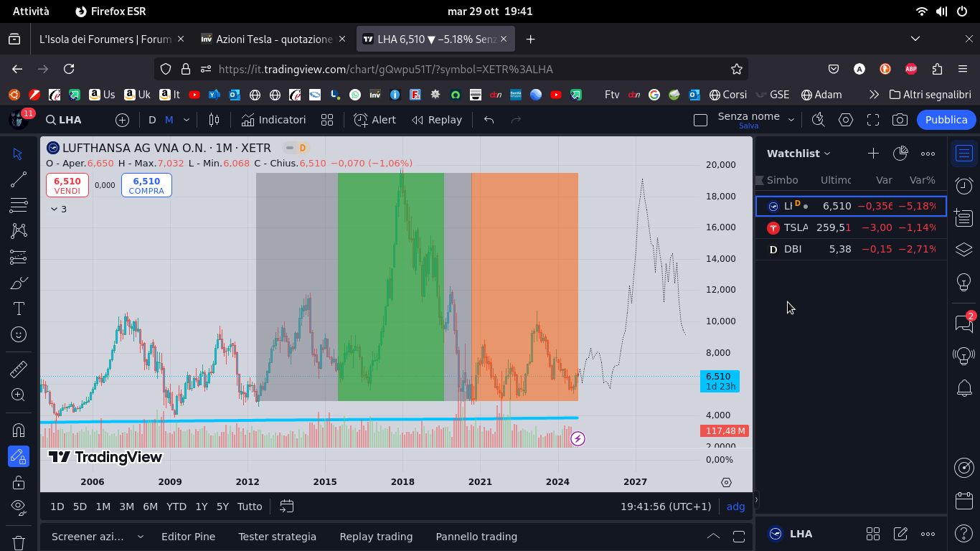This screenshot has height=551, width=980.
Task: Expand Screener azioni dropdown
Action: coord(140,537)
